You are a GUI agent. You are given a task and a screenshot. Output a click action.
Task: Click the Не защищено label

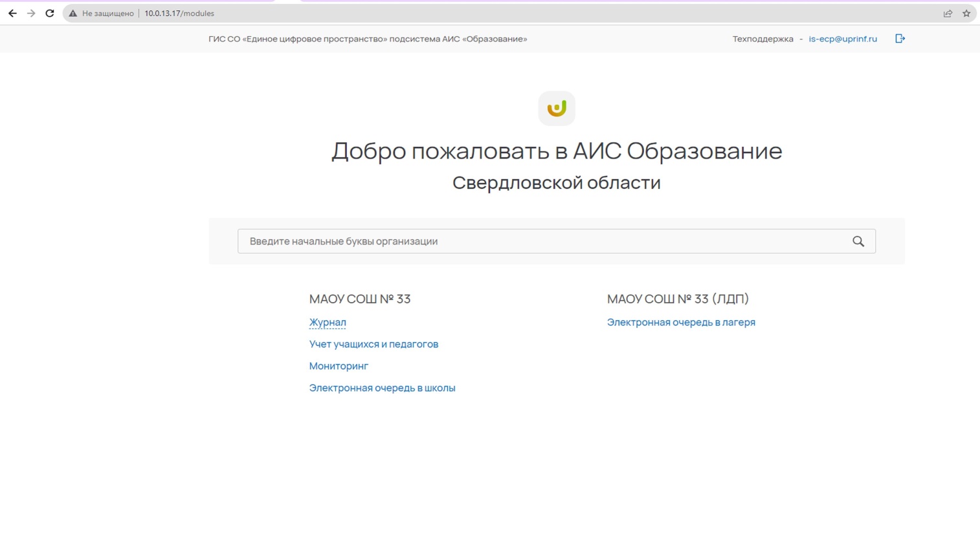pyautogui.click(x=108, y=13)
